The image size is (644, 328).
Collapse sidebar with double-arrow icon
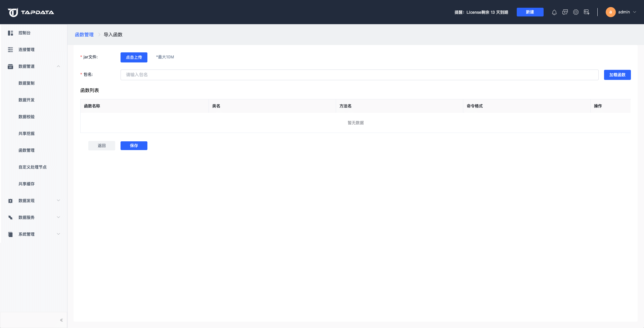(x=61, y=320)
